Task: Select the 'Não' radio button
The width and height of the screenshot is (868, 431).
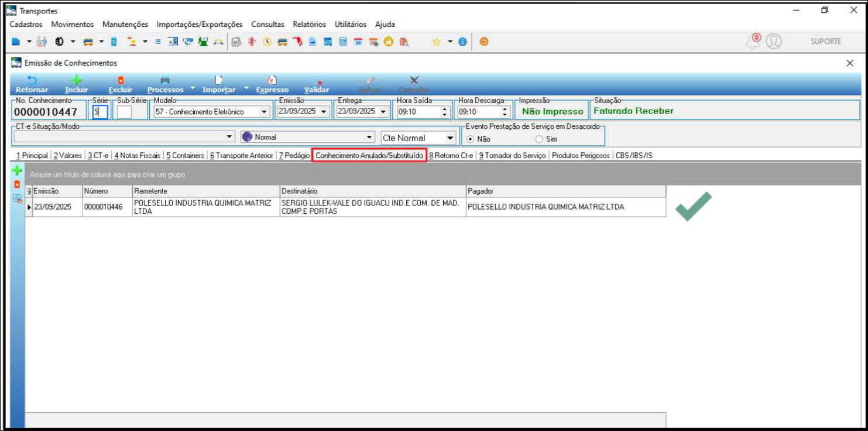Action: coord(470,139)
